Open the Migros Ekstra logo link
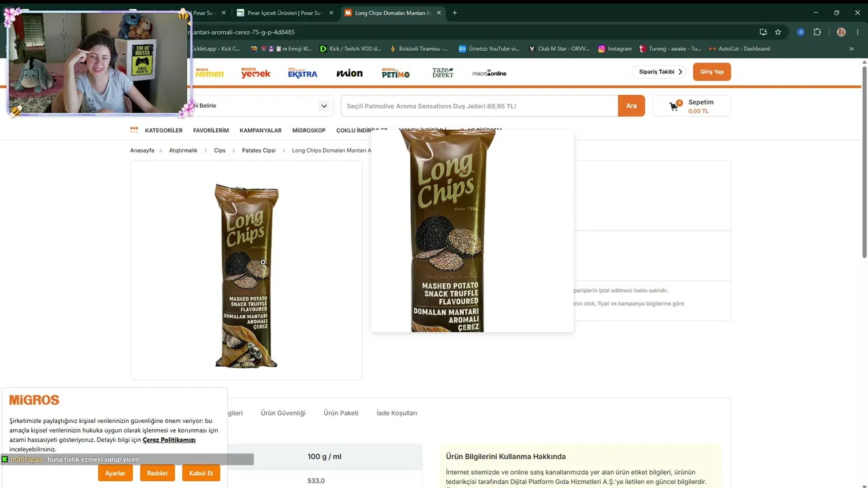The height and width of the screenshot is (488, 868). (x=302, y=73)
